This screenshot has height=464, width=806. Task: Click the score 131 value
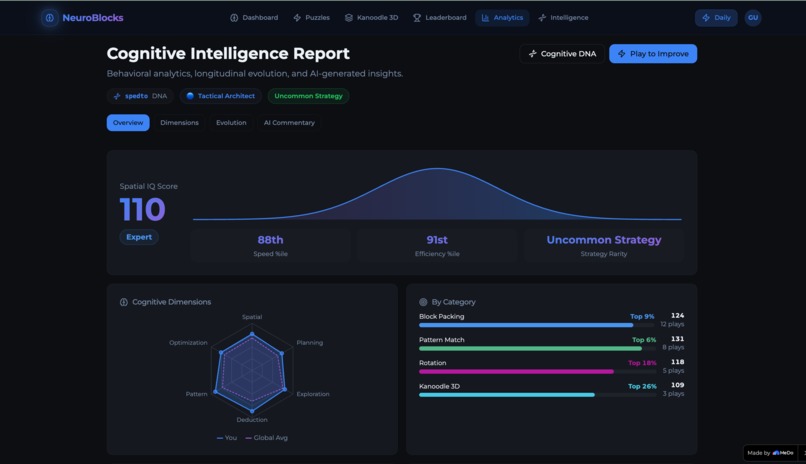pyautogui.click(x=677, y=339)
